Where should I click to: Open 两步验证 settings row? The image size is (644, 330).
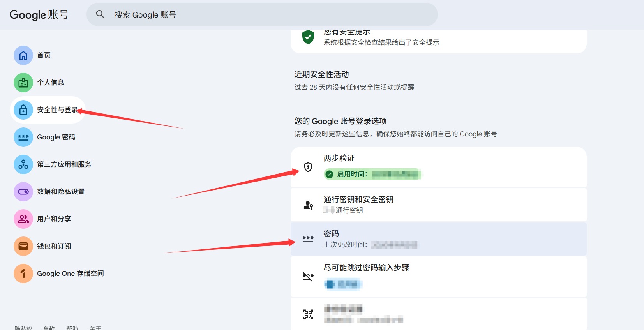[x=438, y=167]
